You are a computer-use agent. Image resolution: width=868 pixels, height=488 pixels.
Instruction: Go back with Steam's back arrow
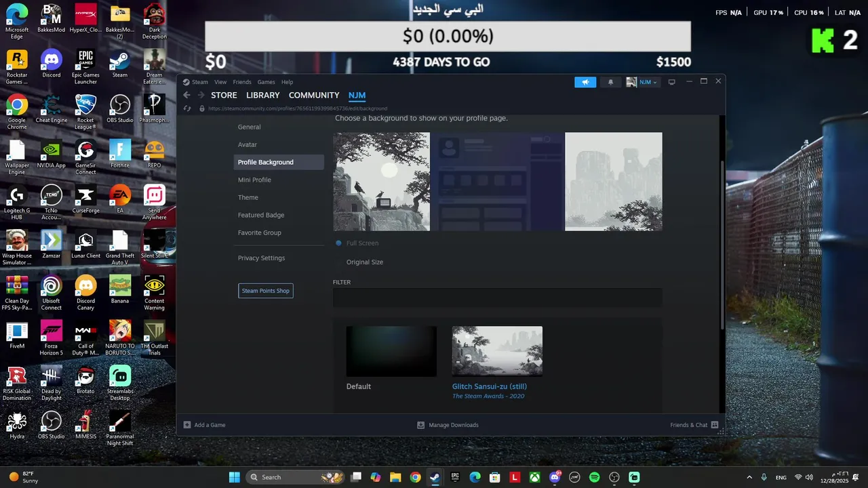coord(187,96)
